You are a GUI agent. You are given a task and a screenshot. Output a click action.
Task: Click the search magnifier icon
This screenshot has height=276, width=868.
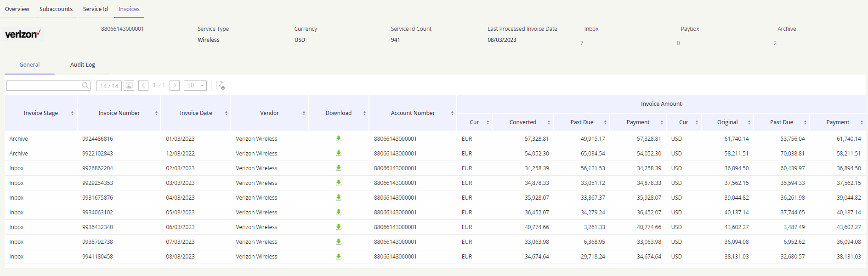pyautogui.click(x=85, y=86)
